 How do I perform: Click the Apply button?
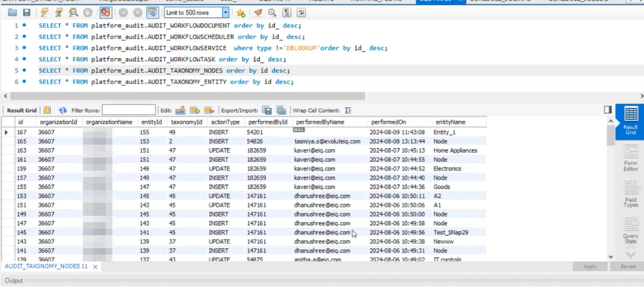[x=590, y=266]
